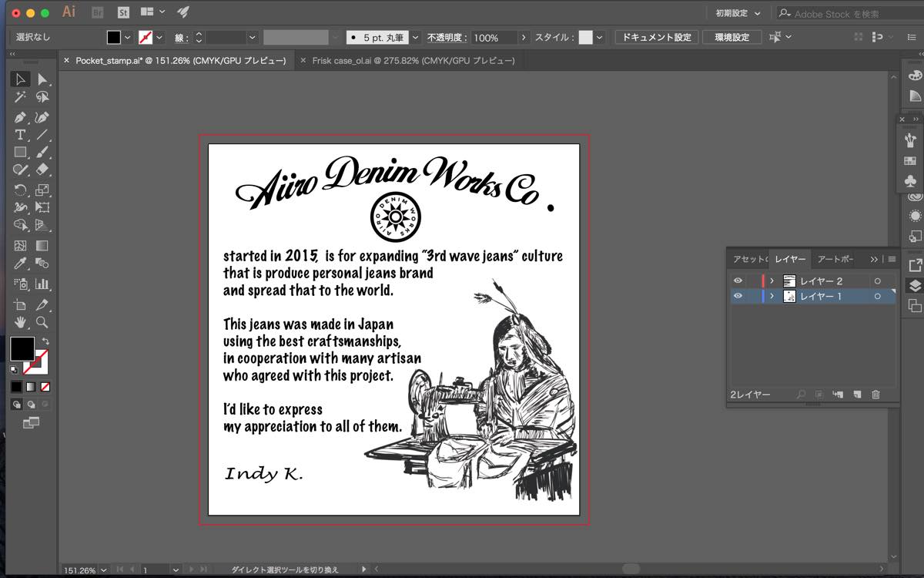This screenshot has width=924, height=578.
Task: Show more panel tabs chevron
Action: pos(875,259)
